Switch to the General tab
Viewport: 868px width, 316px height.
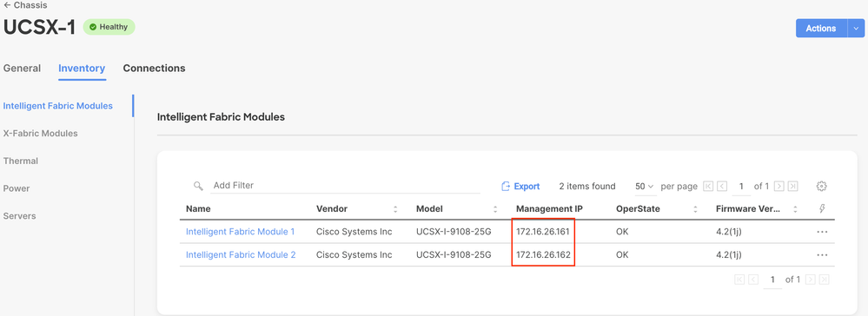tap(22, 68)
